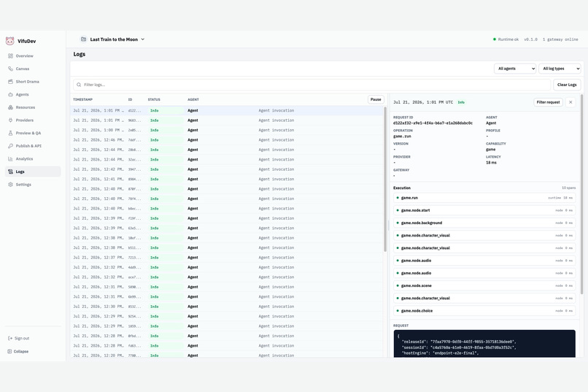Pause the live log stream
The height and width of the screenshot is (392, 588).
pos(376,99)
